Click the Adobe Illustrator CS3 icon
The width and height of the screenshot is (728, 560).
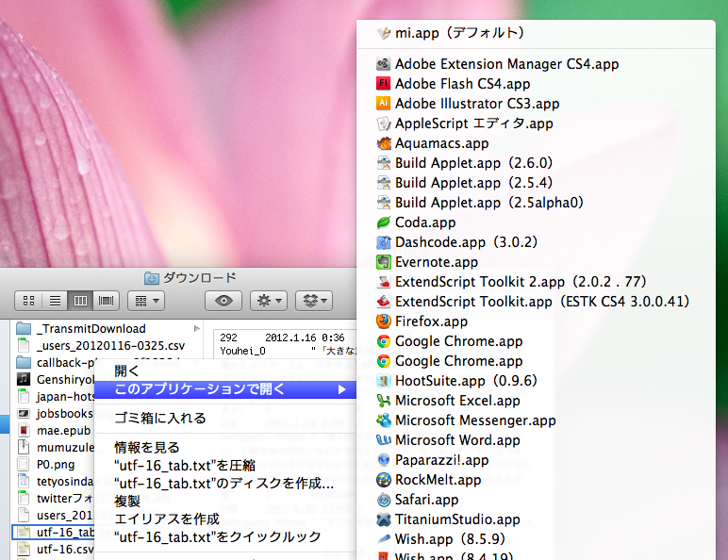pos(383,103)
